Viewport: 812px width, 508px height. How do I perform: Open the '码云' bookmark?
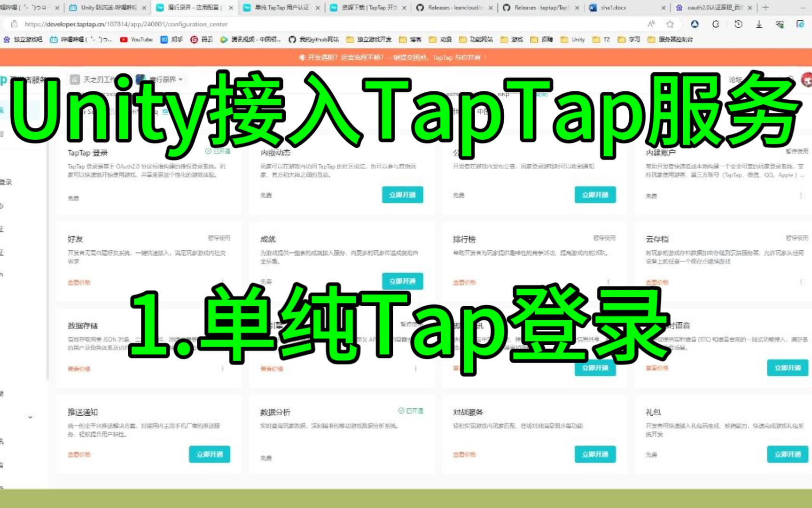click(202, 40)
